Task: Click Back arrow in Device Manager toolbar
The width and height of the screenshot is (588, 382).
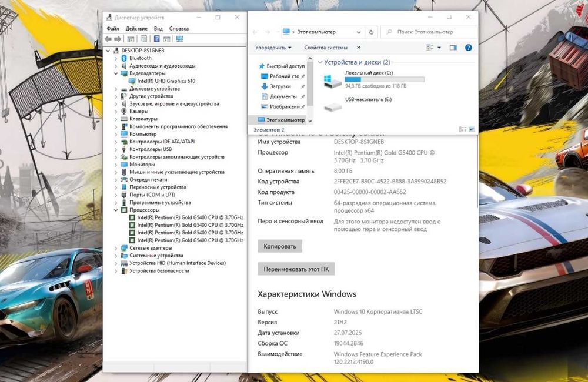Action: point(108,39)
